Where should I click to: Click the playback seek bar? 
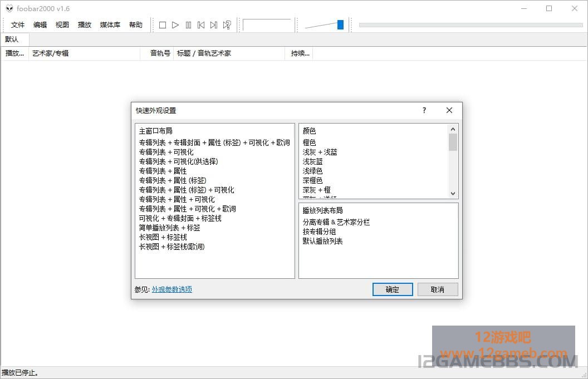471,25
